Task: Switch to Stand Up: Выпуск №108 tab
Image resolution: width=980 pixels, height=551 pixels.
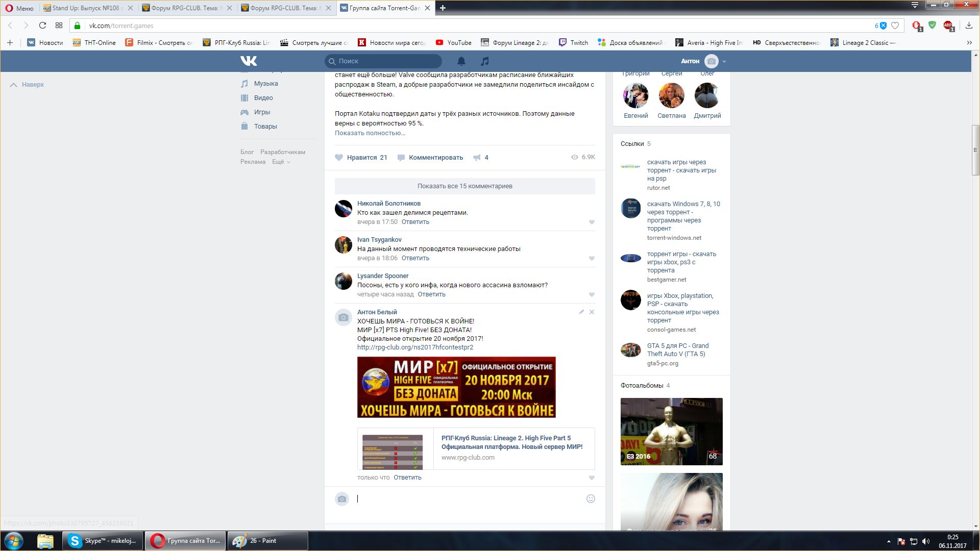Action: [84, 8]
